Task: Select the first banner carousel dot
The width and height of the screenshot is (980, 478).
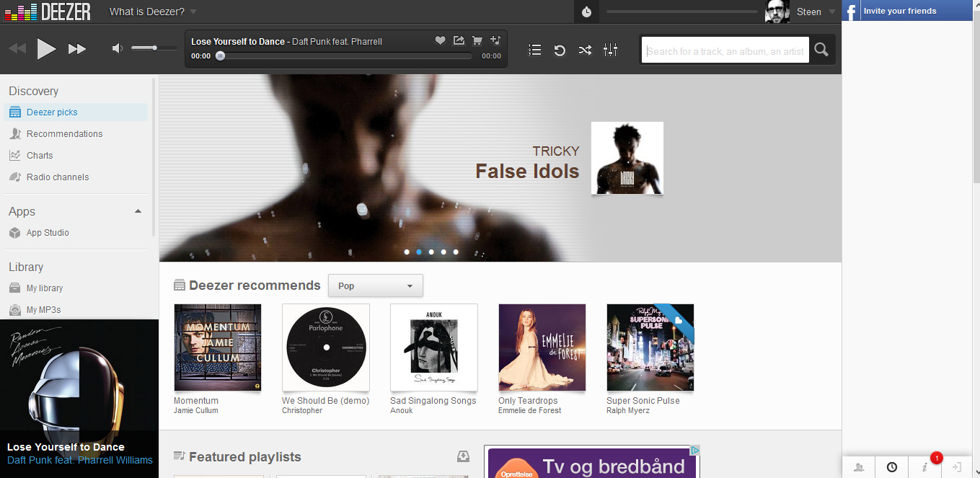Action: click(407, 252)
